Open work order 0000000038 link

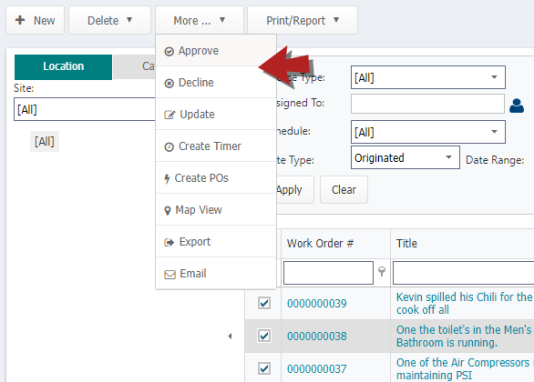(317, 336)
